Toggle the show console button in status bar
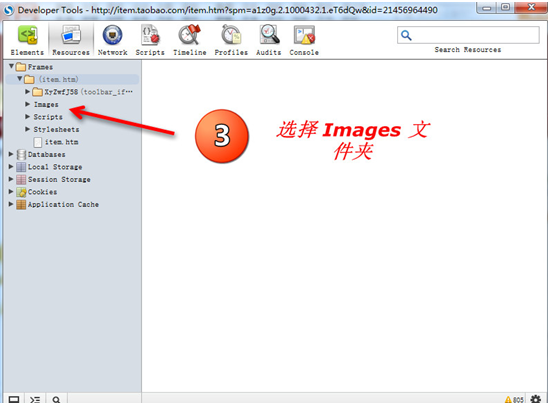 point(35,399)
